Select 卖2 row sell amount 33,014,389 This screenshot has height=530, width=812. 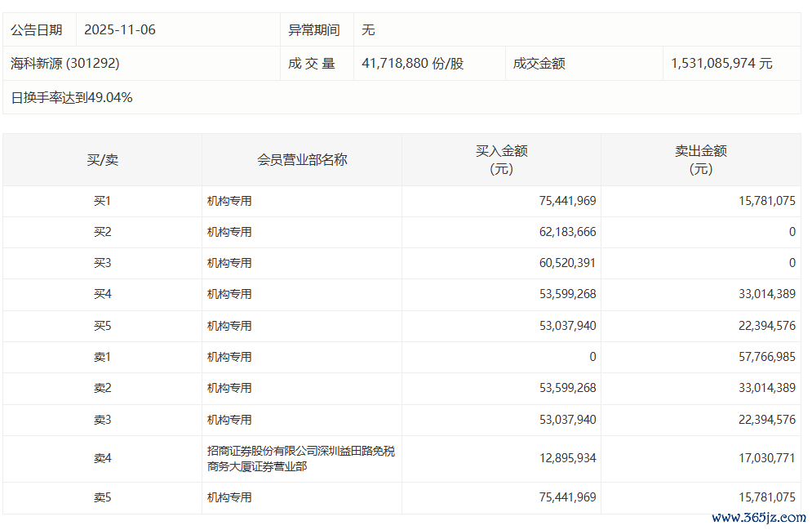(x=767, y=388)
